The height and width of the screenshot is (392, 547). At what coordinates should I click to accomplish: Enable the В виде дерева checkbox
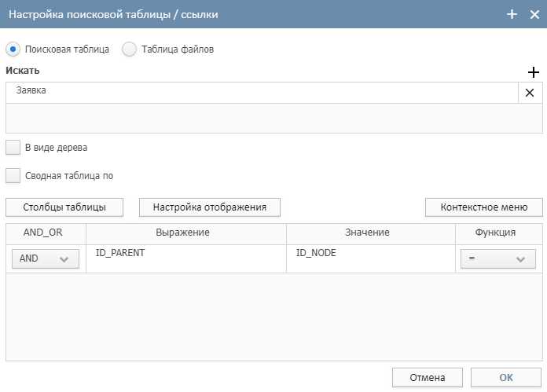13,147
